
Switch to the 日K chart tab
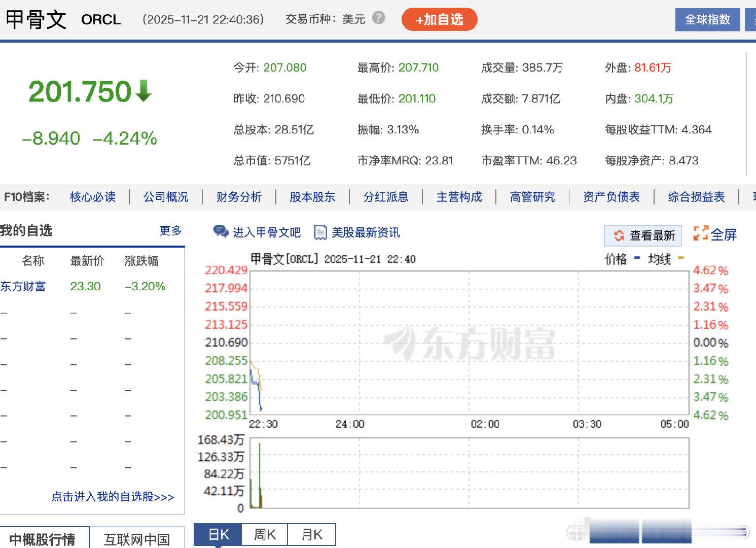click(219, 535)
